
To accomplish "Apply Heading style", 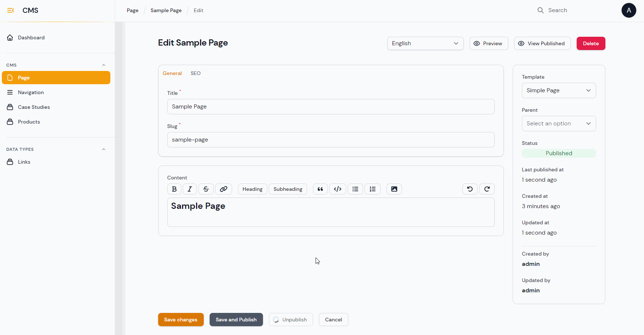I will [253, 189].
